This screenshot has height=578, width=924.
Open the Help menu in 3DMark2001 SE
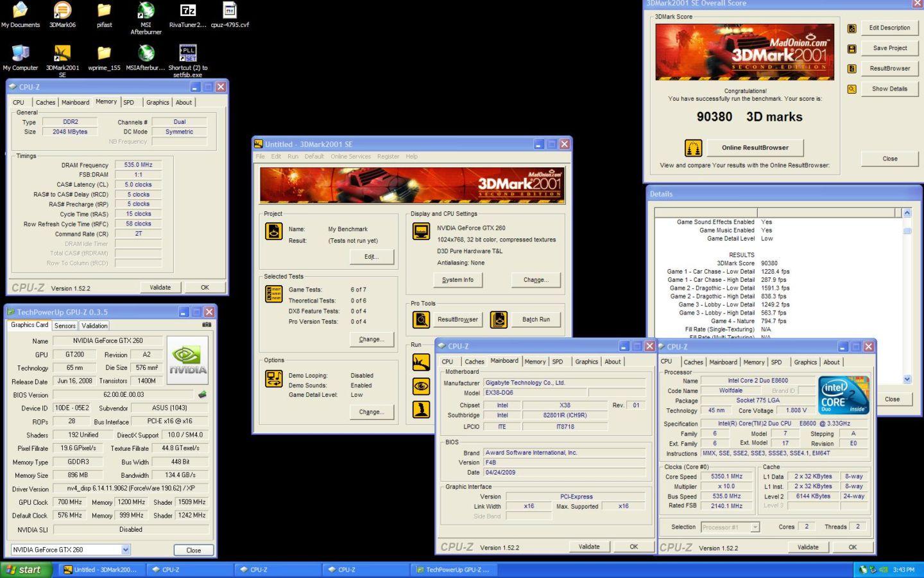(x=411, y=156)
